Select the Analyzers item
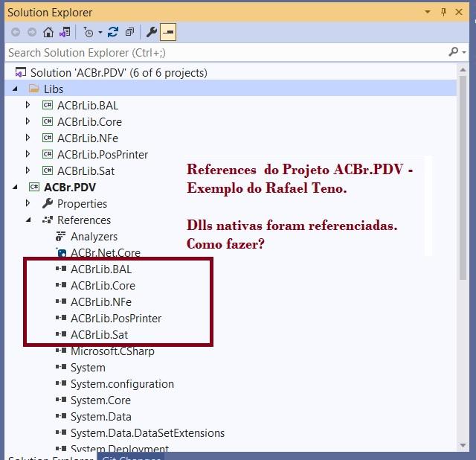 [94, 237]
